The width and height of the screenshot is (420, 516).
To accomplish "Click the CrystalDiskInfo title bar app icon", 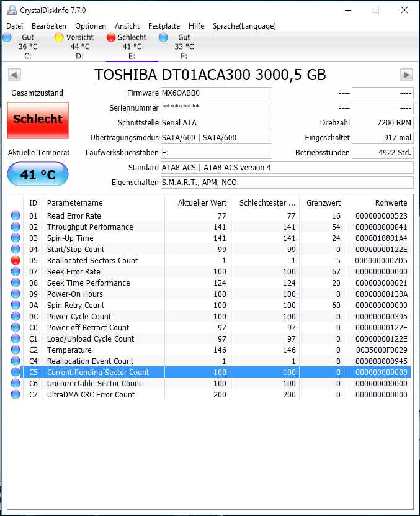I will pyautogui.click(x=12, y=10).
